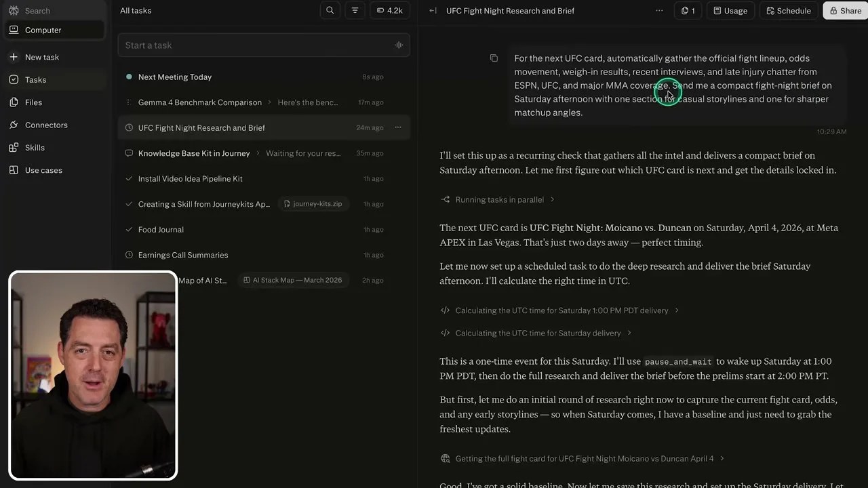868x488 pixels.
Task: Click the app logo icon beside Search
Action: coord(14,11)
